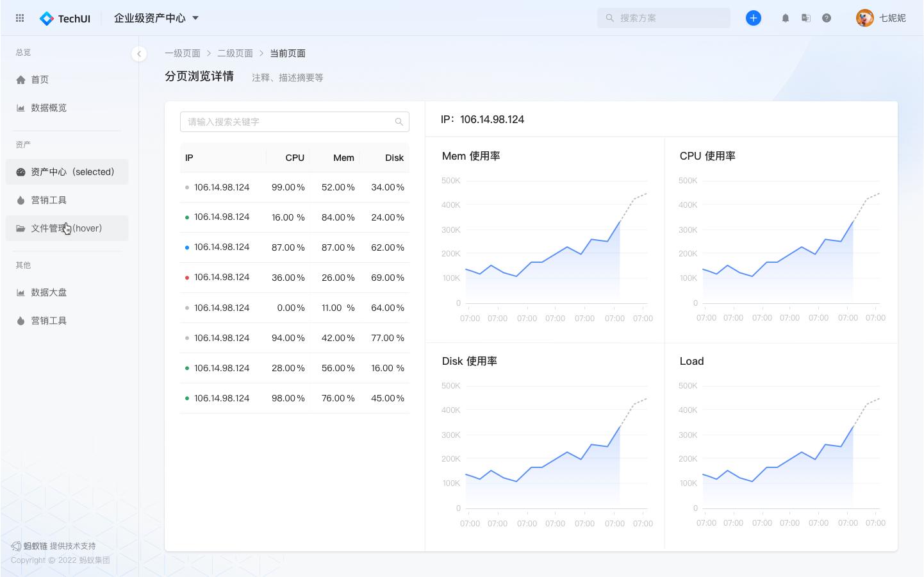Image resolution: width=924 pixels, height=577 pixels.
Task: Focus the 请输入搜索关键字 input field
Action: (295, 122)
